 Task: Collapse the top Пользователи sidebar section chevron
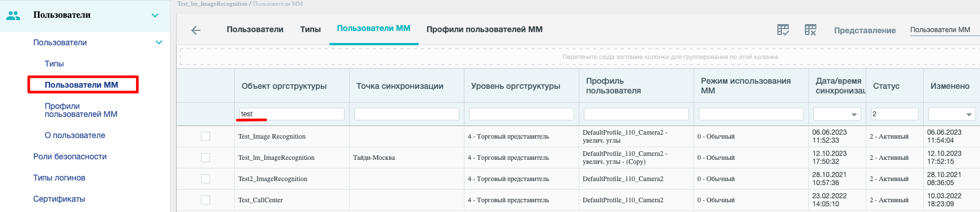(x=155, y=15)
